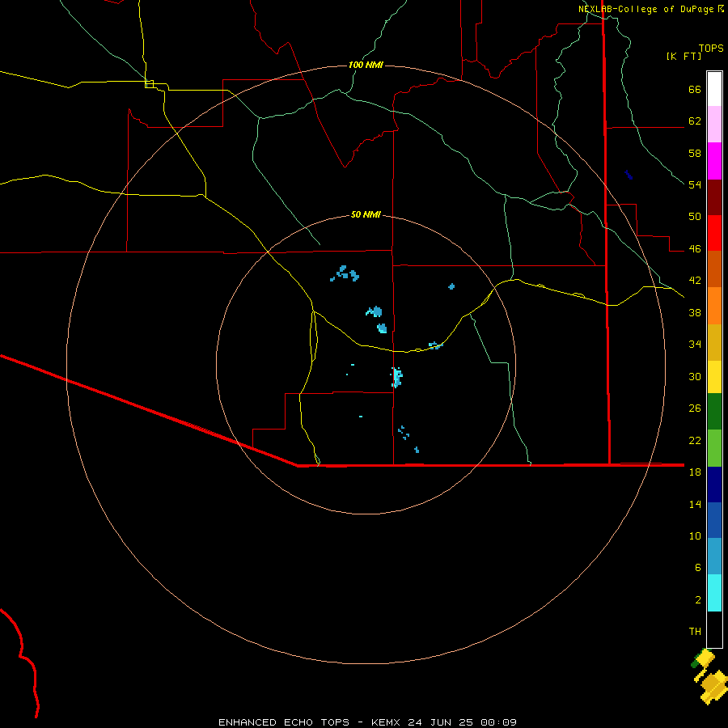The image size is (728, 728).
Task: Click the 'KEMX' radar site identifier
Action: [387, 722]
